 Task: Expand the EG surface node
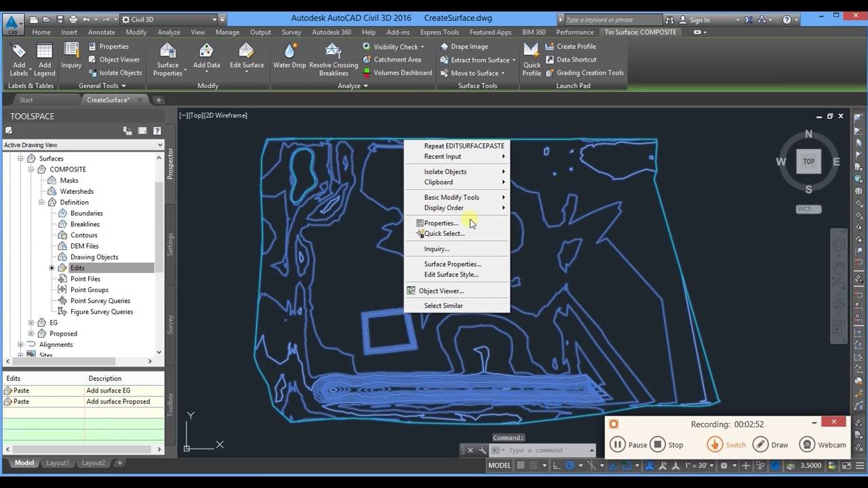[31, 323]
